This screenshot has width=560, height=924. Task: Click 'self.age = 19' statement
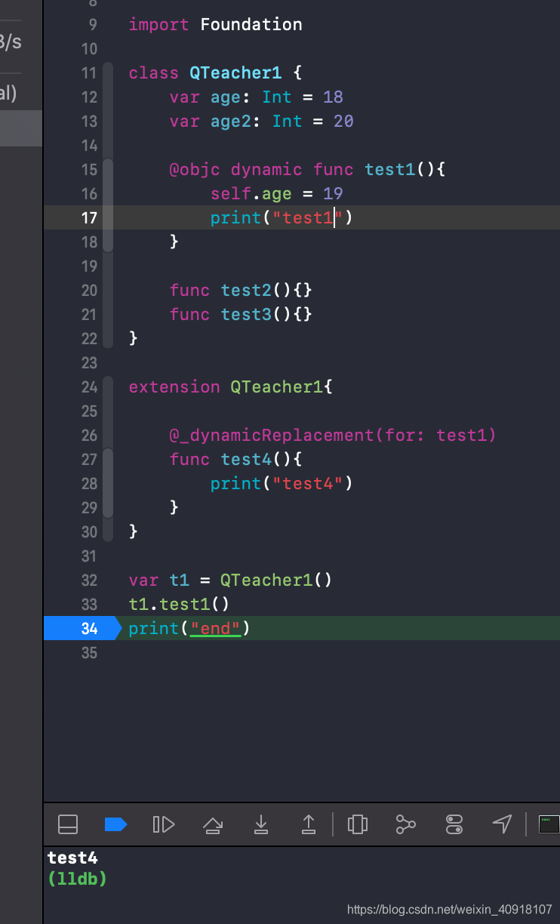[277, 193]
